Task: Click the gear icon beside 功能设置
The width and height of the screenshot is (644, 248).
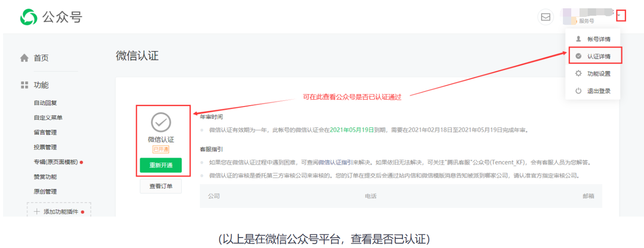Action: coord(578,73)
